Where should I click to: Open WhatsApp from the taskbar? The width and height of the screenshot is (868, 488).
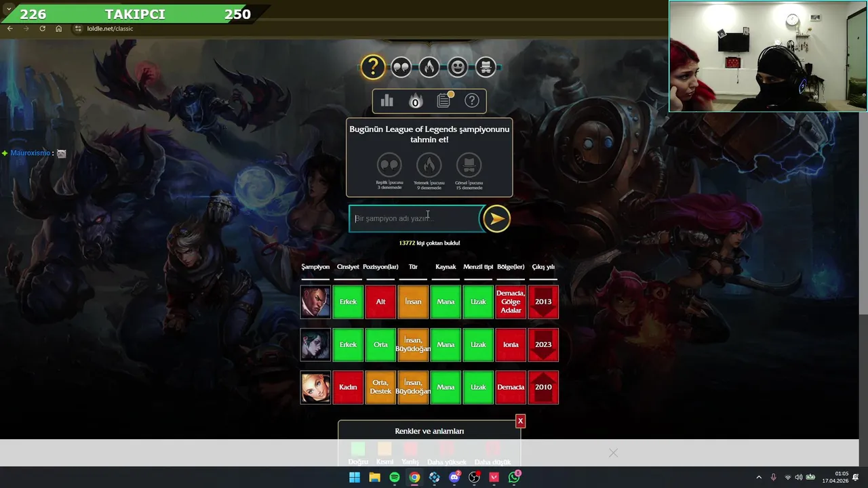point(514,477)
